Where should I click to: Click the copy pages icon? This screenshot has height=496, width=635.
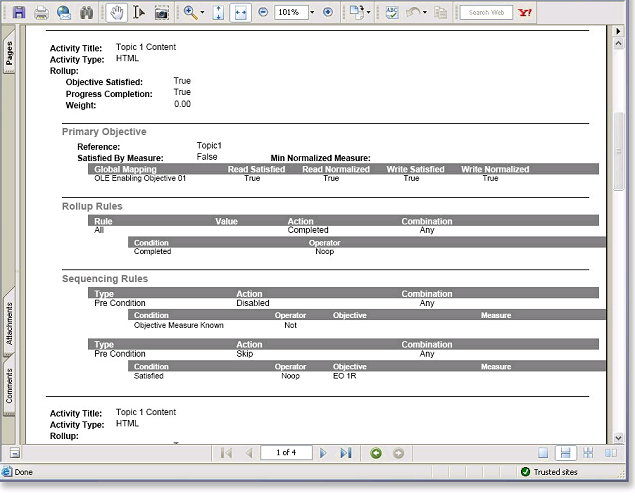(440, 13)
